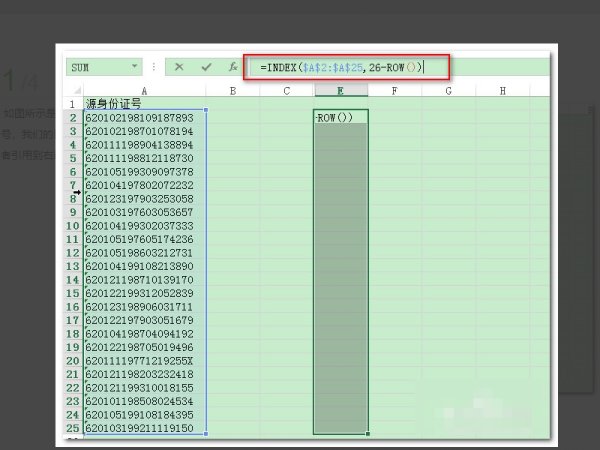Select row 25 header
The width and height of the screenshot is (600, 450).
pyautogui.click(x=73, y=428)
